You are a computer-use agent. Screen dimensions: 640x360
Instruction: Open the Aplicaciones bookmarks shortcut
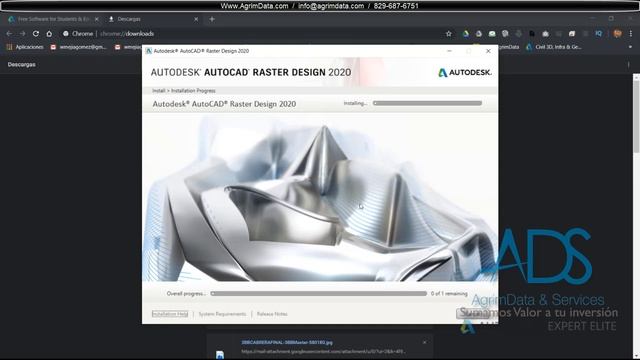pyautogui.click(x=25, y=47)
